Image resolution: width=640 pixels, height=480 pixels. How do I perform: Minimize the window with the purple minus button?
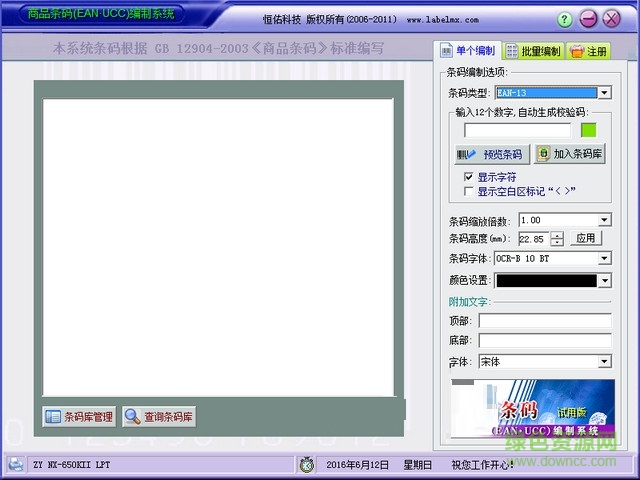588,19
